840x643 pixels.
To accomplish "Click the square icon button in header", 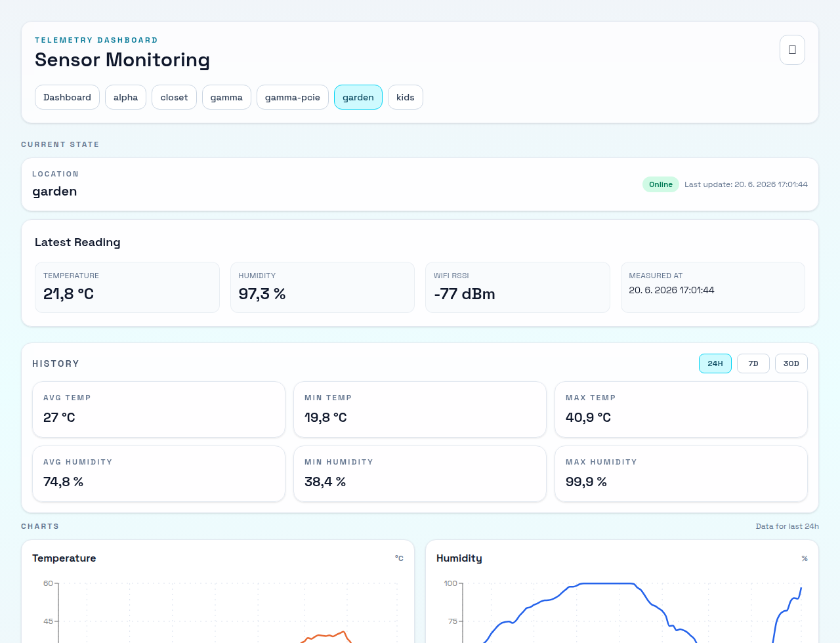I will (x=792, y=50).
